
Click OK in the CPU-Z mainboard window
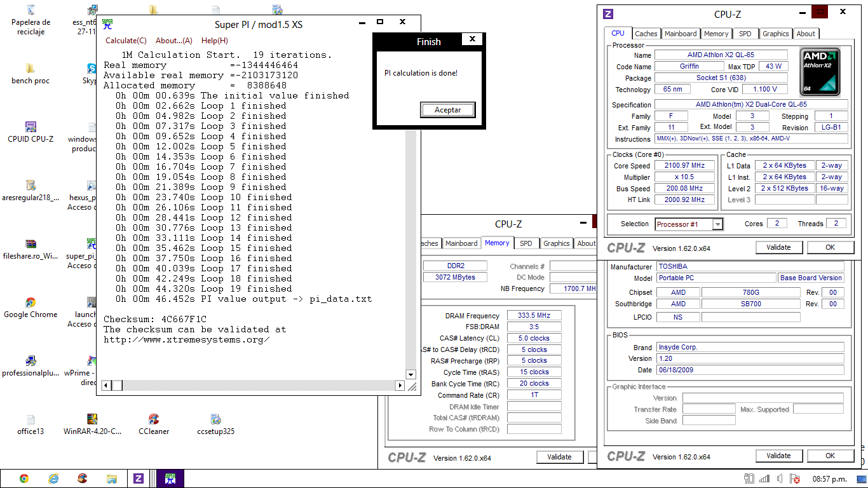tap(830, 456)
